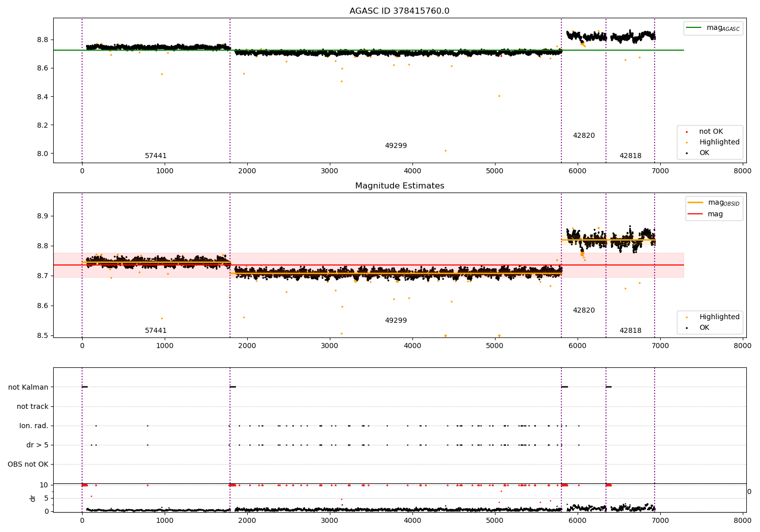Click the 'Magnitude Estimates' plot title

[x=399, y=186]
